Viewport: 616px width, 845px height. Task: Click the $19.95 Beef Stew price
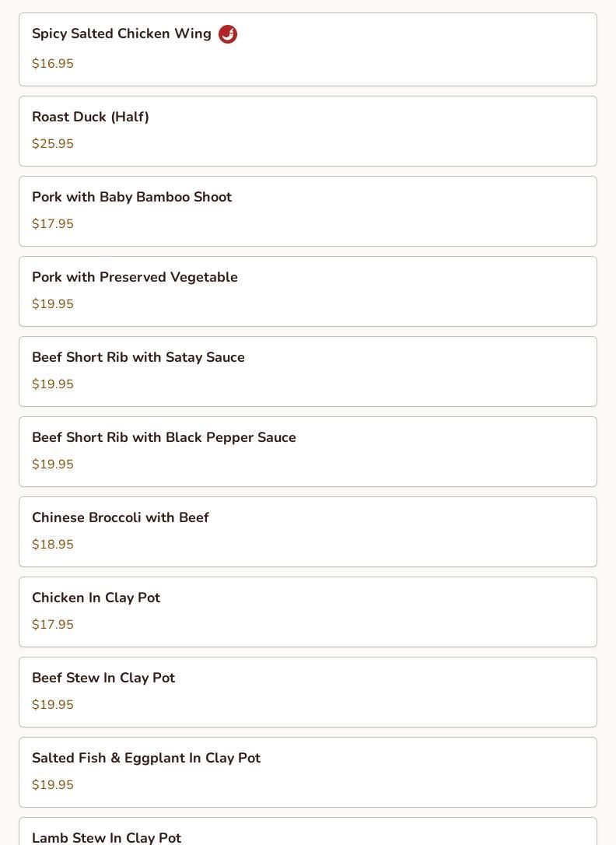(53, 705)
